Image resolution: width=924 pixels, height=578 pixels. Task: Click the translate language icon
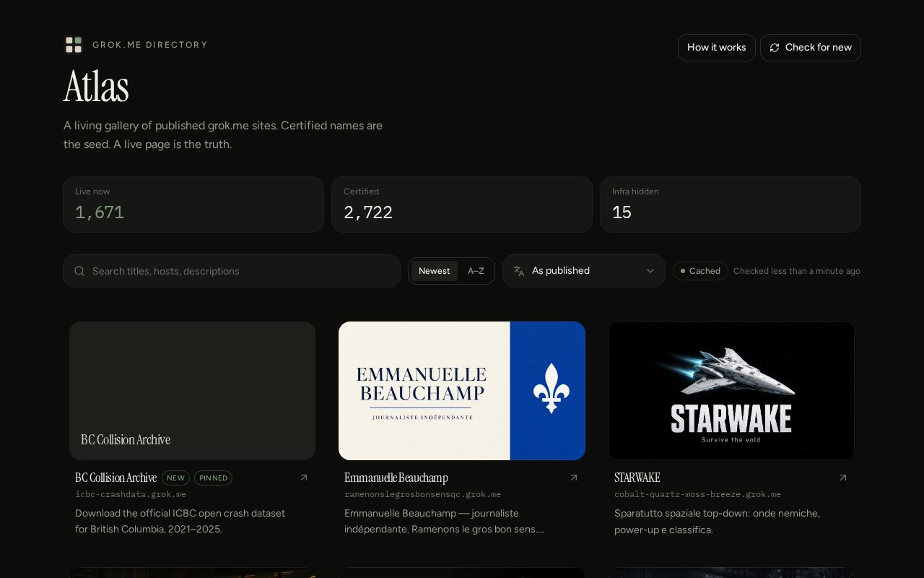tap(519, 271)
